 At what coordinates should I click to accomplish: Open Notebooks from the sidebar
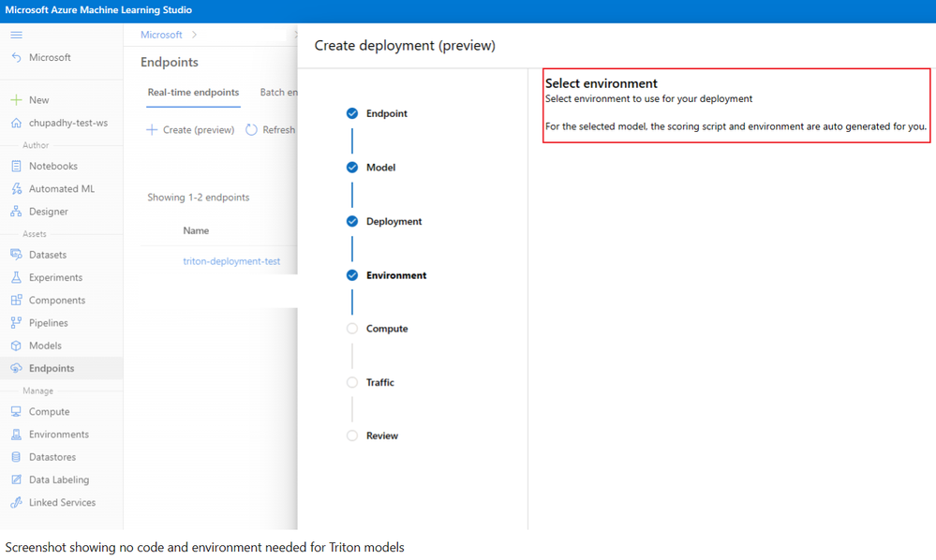pos(53,166)
